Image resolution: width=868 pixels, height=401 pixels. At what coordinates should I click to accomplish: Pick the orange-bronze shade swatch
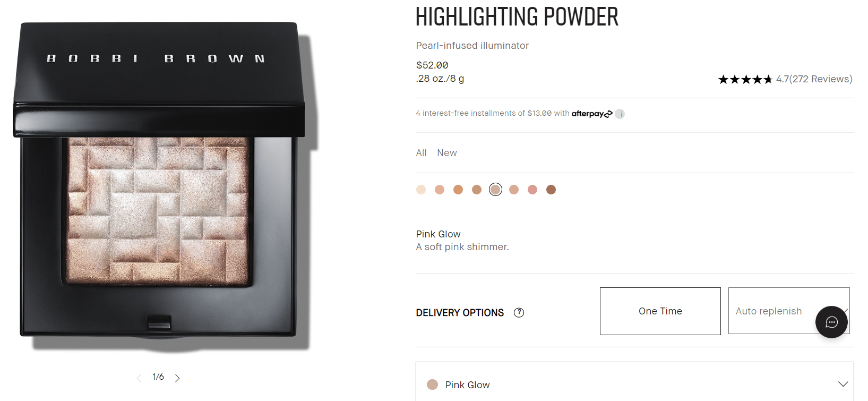(458, 190)
